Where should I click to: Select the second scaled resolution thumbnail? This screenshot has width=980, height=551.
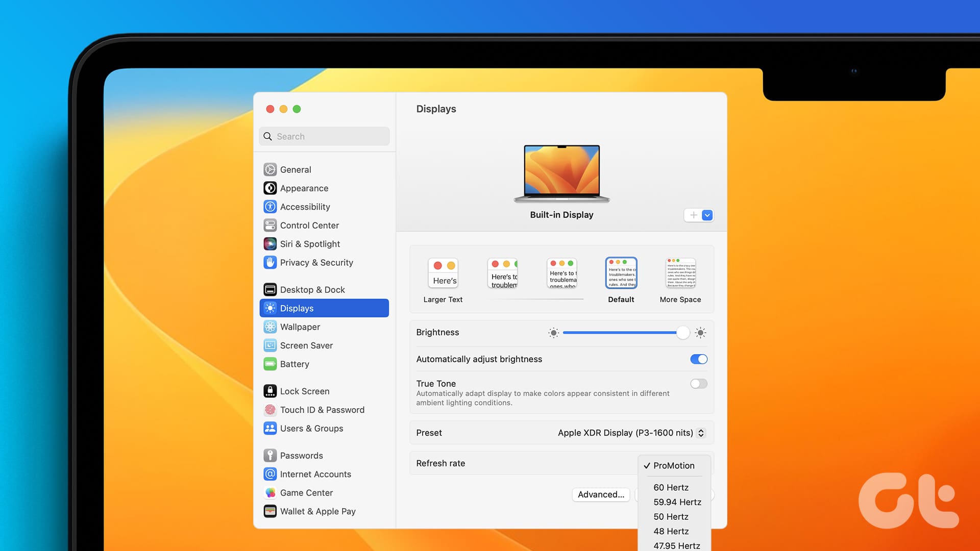click(502, 273)
